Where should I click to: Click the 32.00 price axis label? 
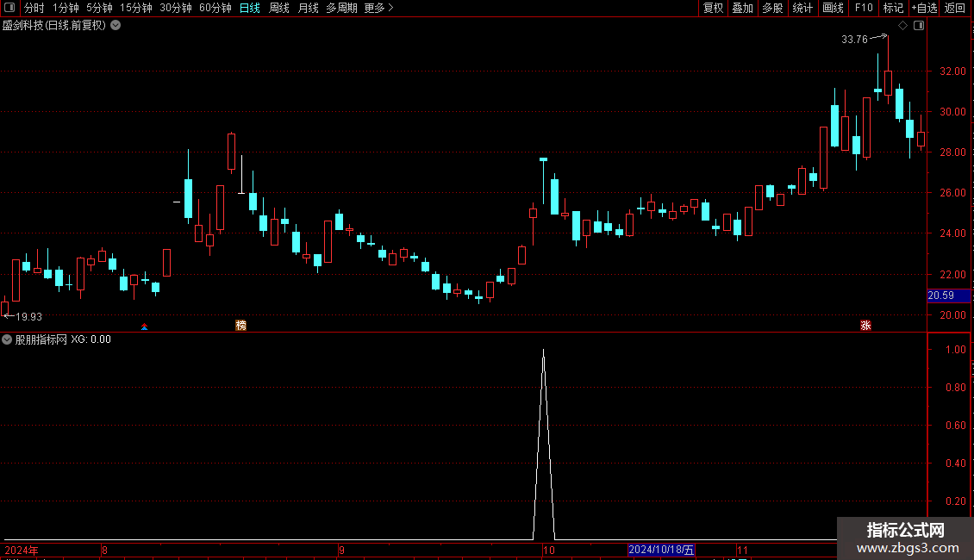click(x=952, y=72)
